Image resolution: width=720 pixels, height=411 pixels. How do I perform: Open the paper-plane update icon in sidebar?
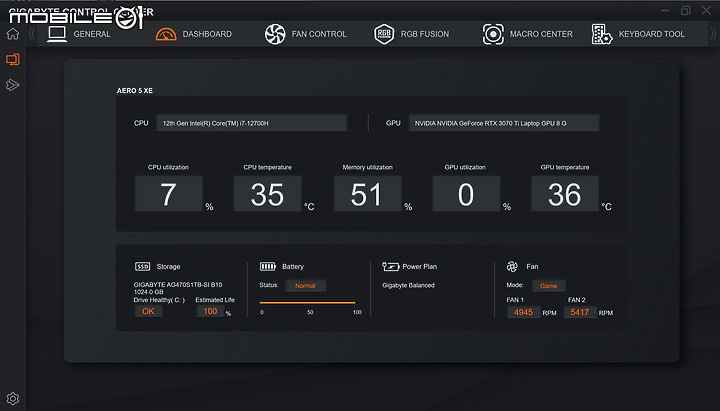tap(12, 85)
